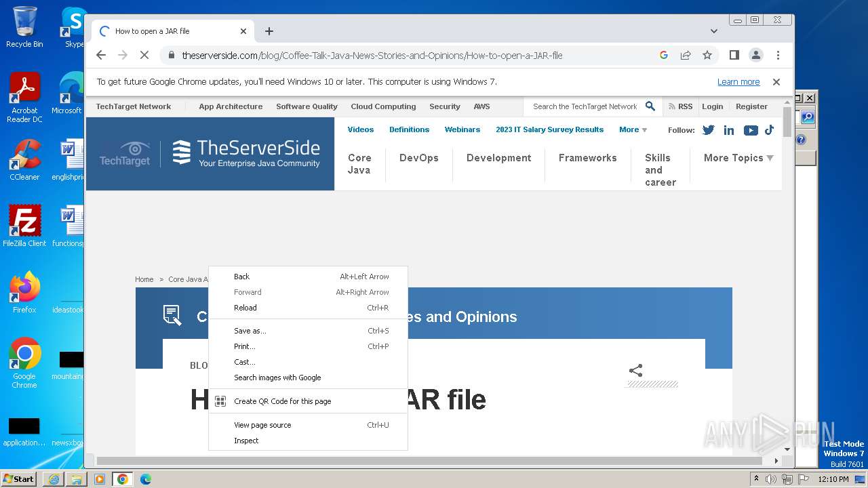Open the Security network link
The width and height of the screenshot is (868, 488).
click(445, 106)
